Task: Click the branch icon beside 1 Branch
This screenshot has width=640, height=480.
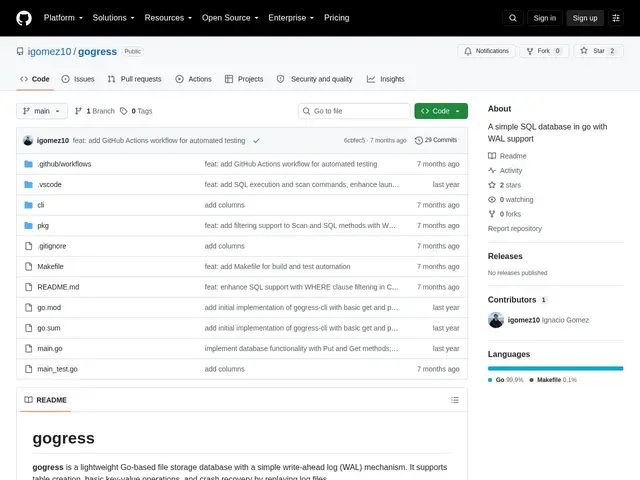Action: 78,111
